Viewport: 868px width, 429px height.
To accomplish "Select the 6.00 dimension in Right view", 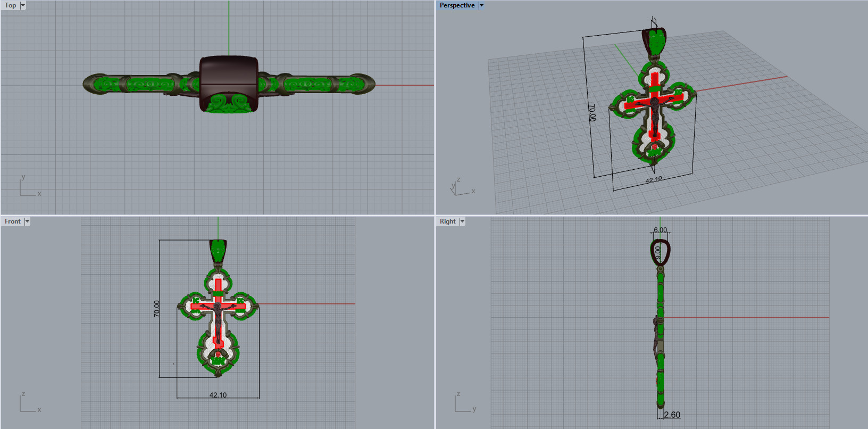I will point(660,230).
